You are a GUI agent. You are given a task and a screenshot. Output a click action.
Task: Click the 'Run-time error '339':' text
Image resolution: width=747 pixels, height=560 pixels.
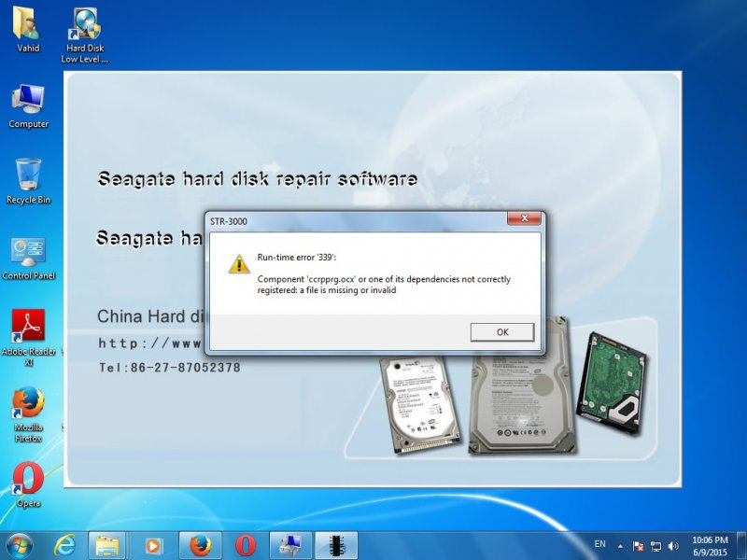[297, 258]
